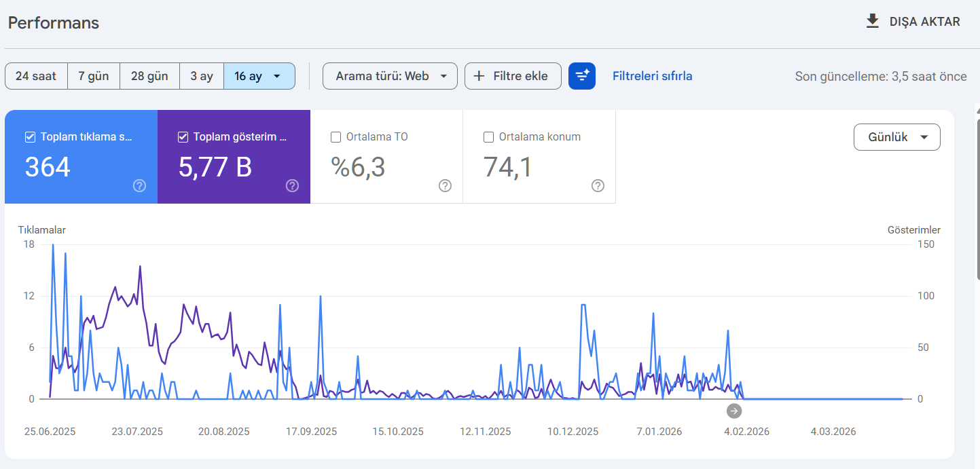The width and height of the screenshot is (980, 469).
Task: Click the Filtreleri sıfırla link
Action: click(653, 76)
